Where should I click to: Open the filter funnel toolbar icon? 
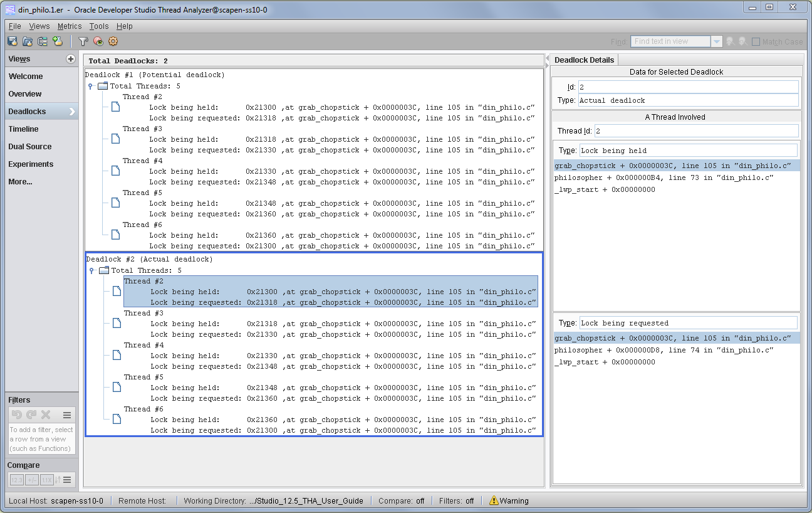click(x=83, y=41)
